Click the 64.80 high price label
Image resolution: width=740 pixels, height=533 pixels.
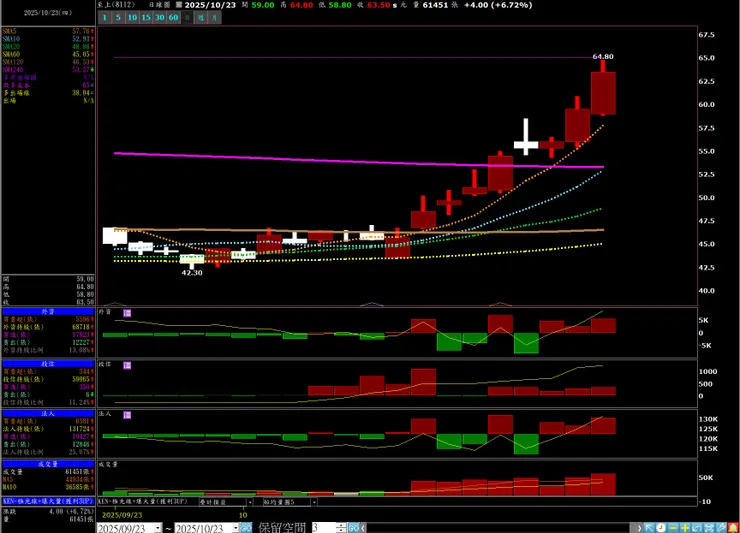point(603,56)
